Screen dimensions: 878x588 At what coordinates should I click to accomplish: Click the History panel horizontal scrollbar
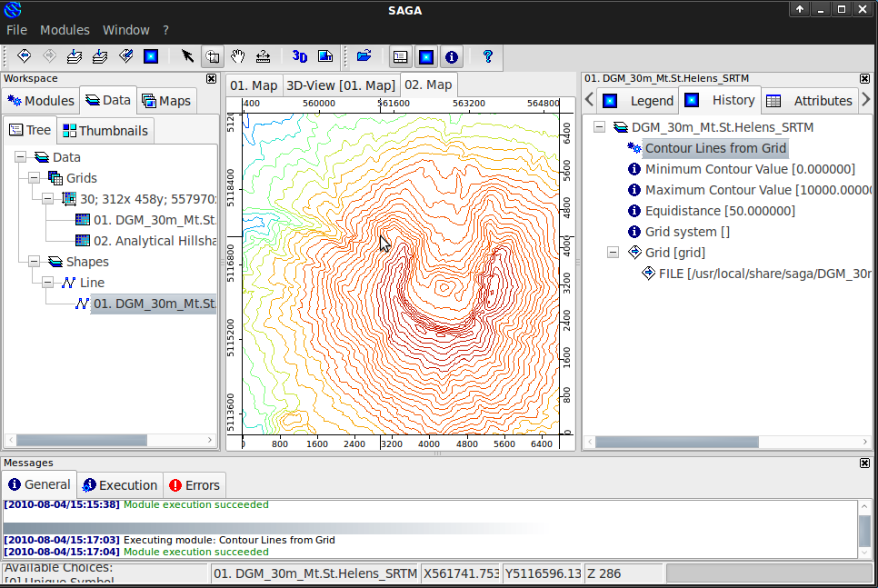coord(676,442)
